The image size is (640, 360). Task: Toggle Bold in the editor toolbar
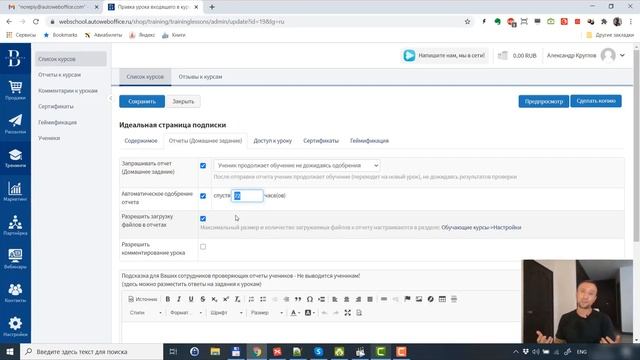coord(167,299)
